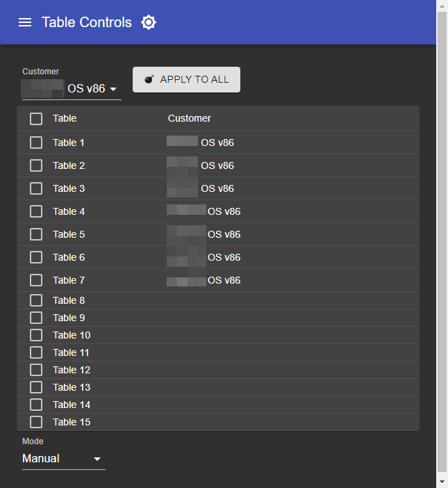Open the Customer dropdown

(71, 88)
